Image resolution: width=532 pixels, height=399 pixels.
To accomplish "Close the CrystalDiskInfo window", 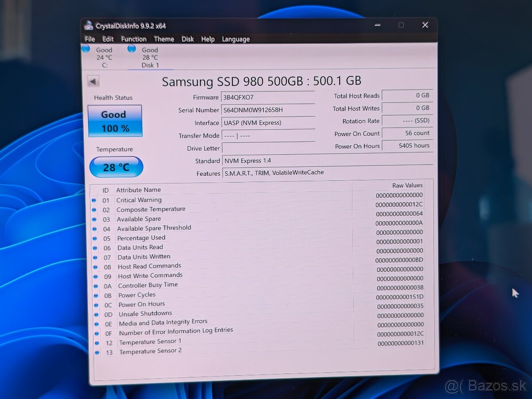I will [x=425, y=25].
